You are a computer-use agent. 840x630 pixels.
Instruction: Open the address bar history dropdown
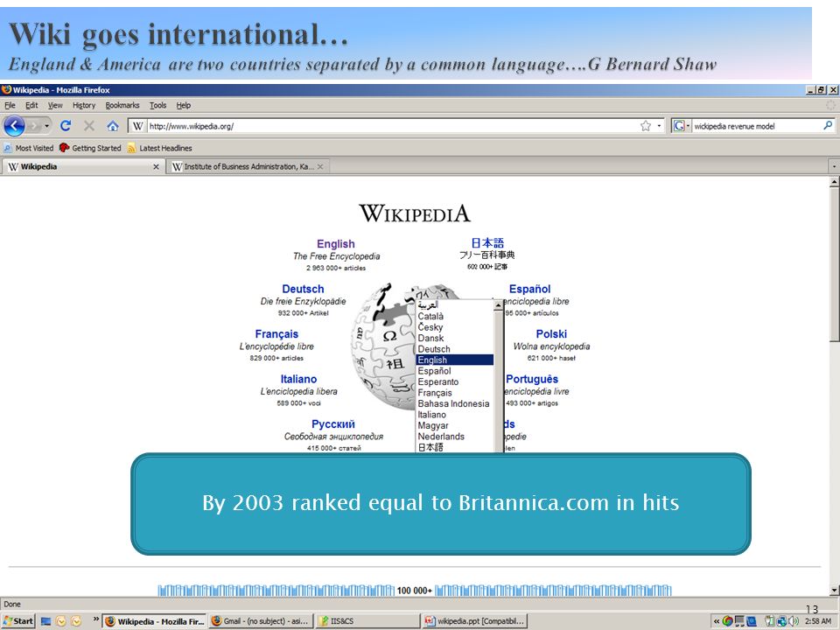[659, 126]
